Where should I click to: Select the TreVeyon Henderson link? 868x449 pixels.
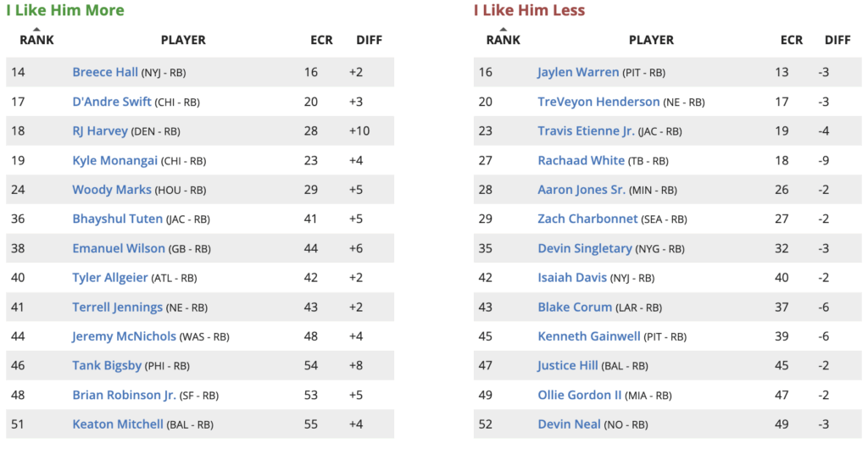pos(598,102)
